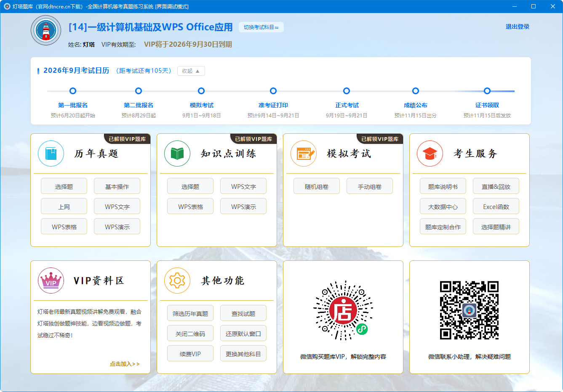This screenshot has width=563, height=392.
Task: Open 选择题 under 历年真题
Action: pyautogui.click(x=64, y=186)
